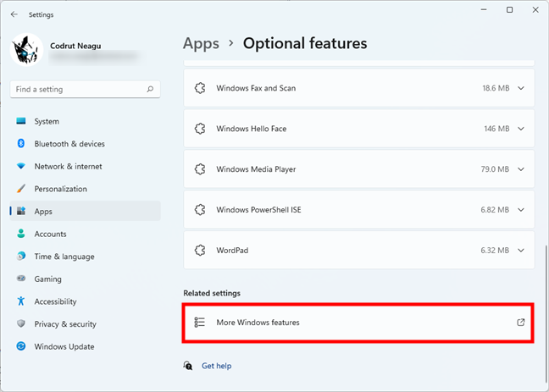Open Accounts settings

click(85, 234)
